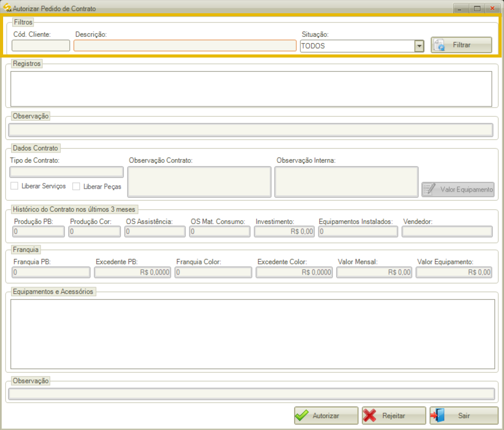Click the Franquia PB field

[x=51, y=272]
